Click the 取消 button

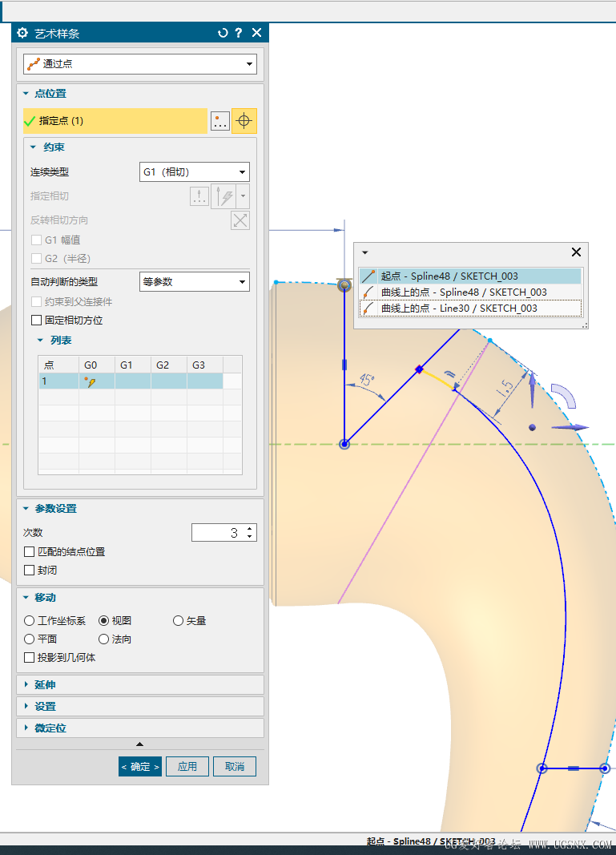pyautogui.click(x=235, y=767)
